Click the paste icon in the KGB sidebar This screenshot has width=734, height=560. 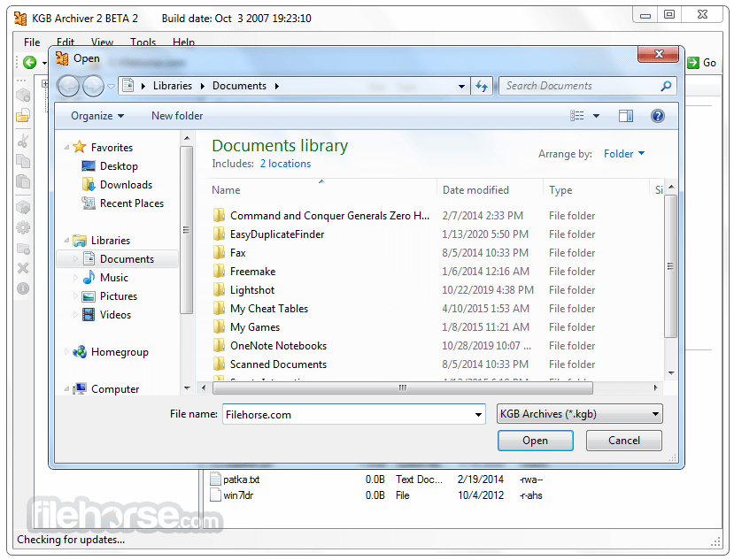23,181
